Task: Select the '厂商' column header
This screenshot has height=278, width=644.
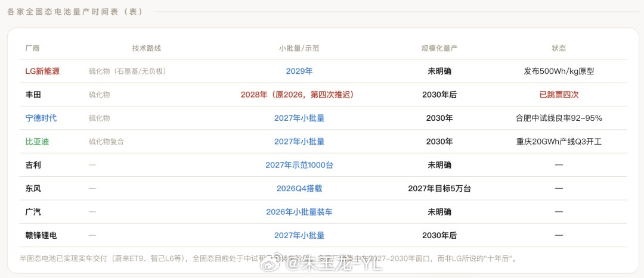Action: click(x=32, y=48)
